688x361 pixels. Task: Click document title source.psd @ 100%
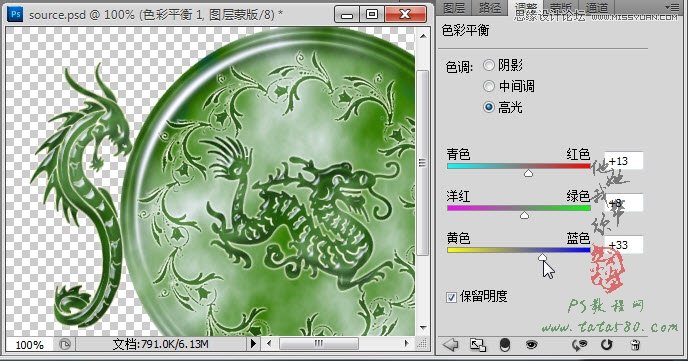pyautogui.click(x=82, y=14)
